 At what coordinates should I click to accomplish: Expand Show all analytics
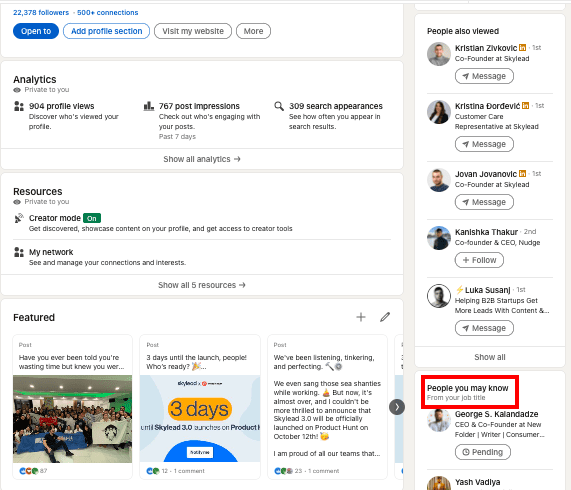click(x=202, y=159)
